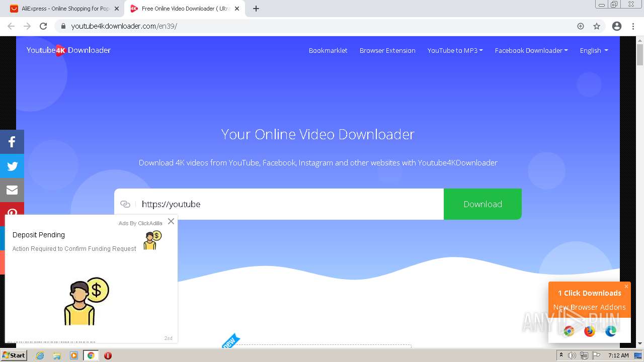Open the Browser Extension page

[387, 50]
